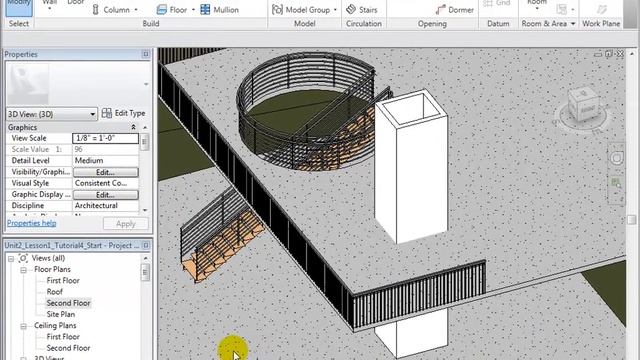Click the type preview thumbnail in Properties
The image size is (640, 360).
pyautogui.click(x=28, y=84)
